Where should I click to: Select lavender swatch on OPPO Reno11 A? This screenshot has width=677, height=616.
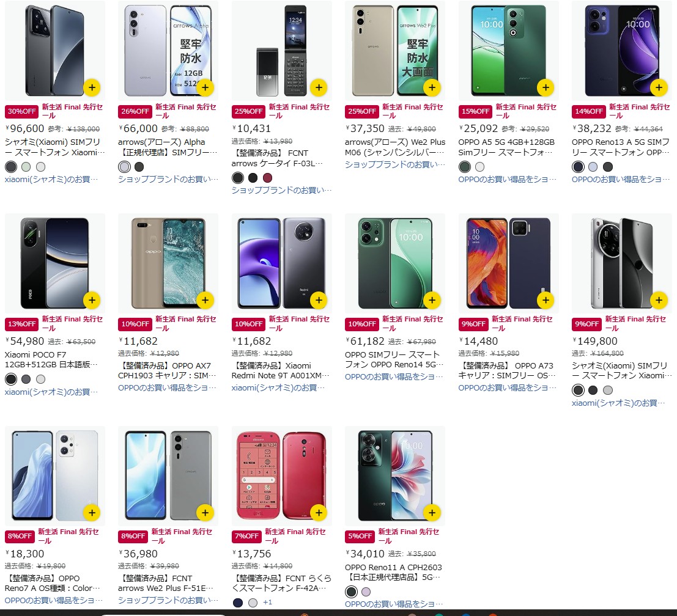[x=366, y=592]
